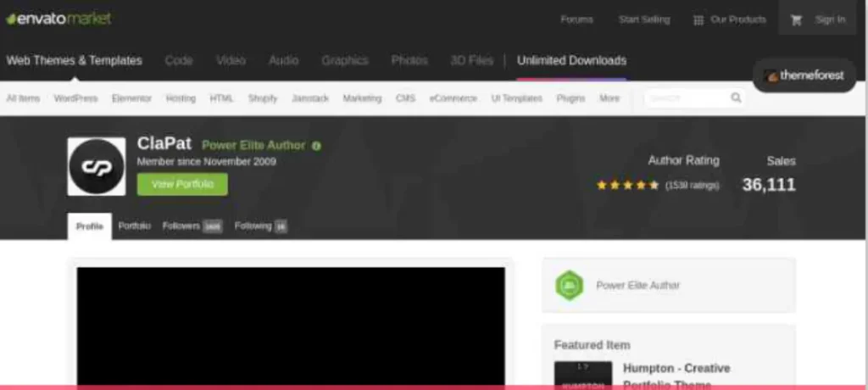Viewport: 868px width, 390px height.
Task: Open the WordPress category
Action: 75,98
